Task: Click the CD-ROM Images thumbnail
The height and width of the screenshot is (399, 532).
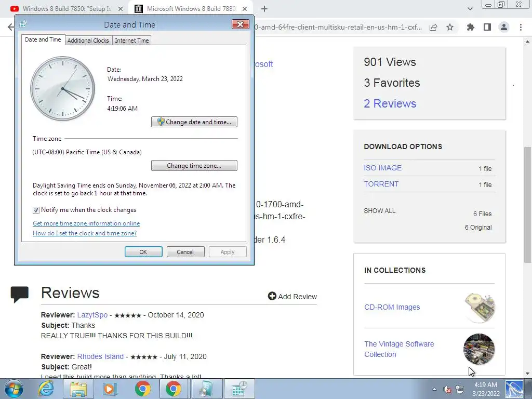Action: pyautogui.click(x=480, y=307)
